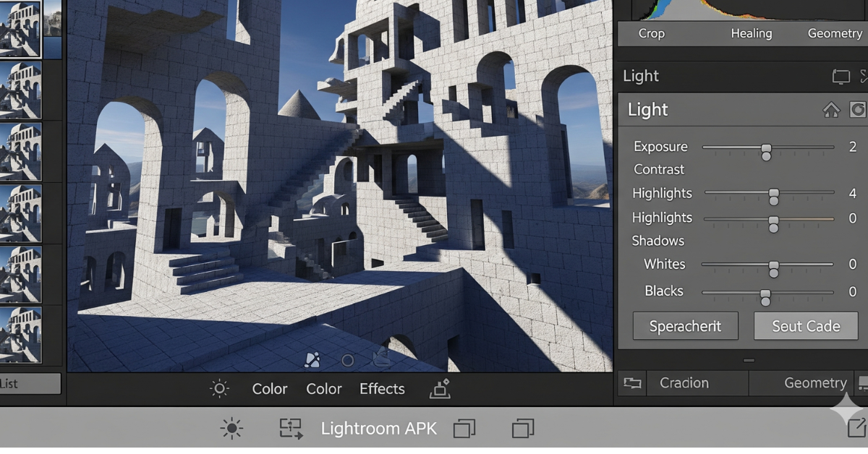Toggle the monitor icon in the Light section header
Screen dimensions: 868x454
coord(840,76)
